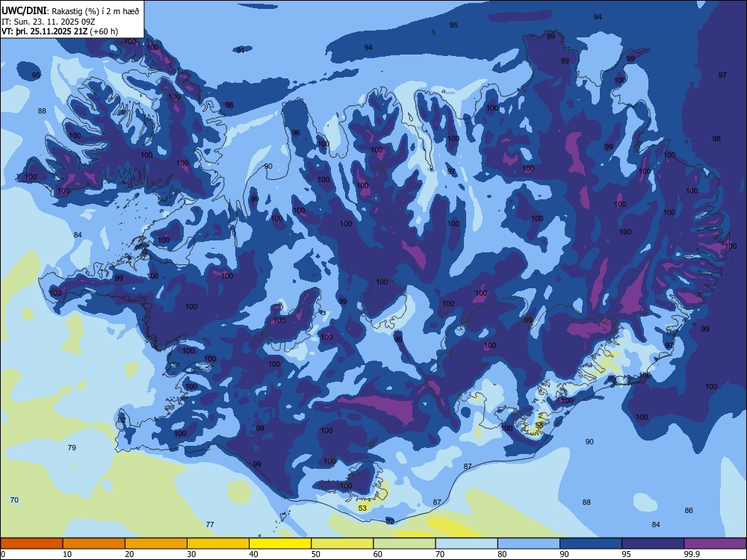Click the UWC/DINI Rakastig title text
Image resolution: width=747 pixels, height=560 pixels.
[x=70, y=11]
